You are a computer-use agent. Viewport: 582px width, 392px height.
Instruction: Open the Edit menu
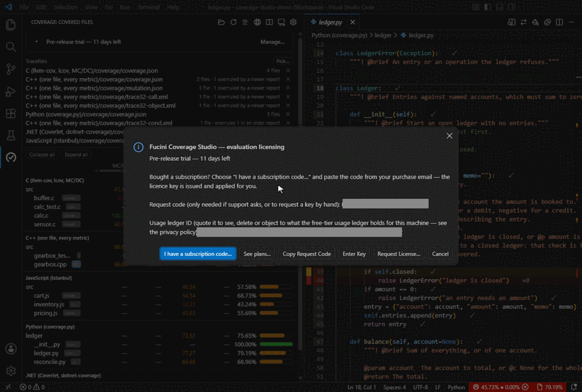(x=41, y=7)
